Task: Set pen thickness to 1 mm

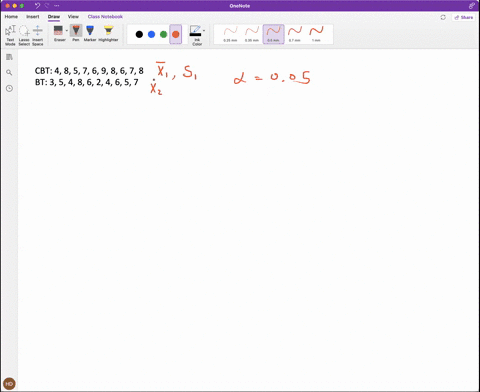Action: pyautogui.click(x=316, y=34)
